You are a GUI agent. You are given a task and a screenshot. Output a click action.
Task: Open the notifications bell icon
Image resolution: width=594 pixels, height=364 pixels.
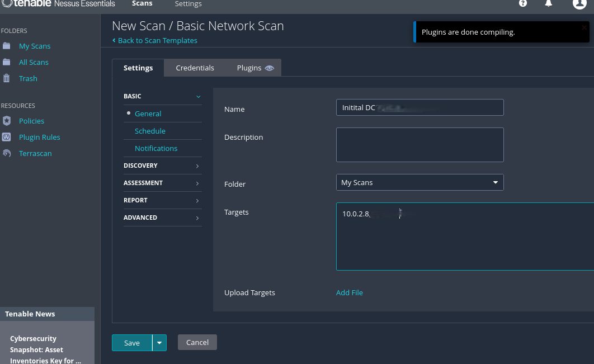pos(548,3)
